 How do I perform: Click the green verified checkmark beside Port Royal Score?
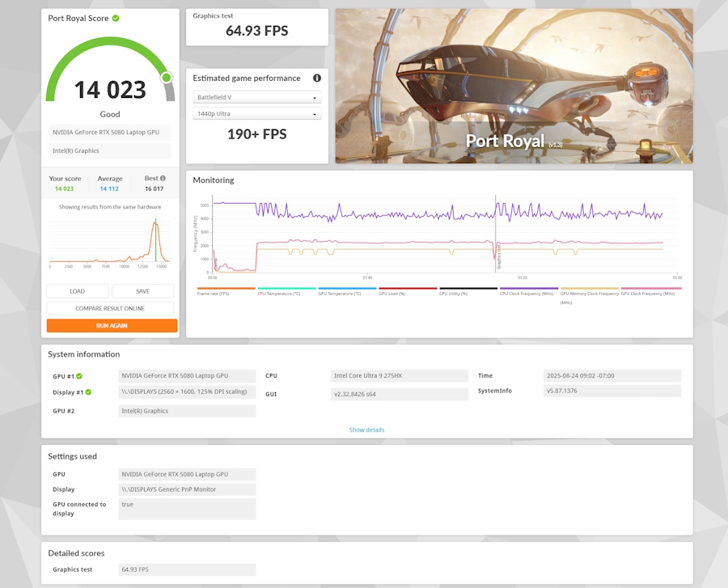coord(116,18)
